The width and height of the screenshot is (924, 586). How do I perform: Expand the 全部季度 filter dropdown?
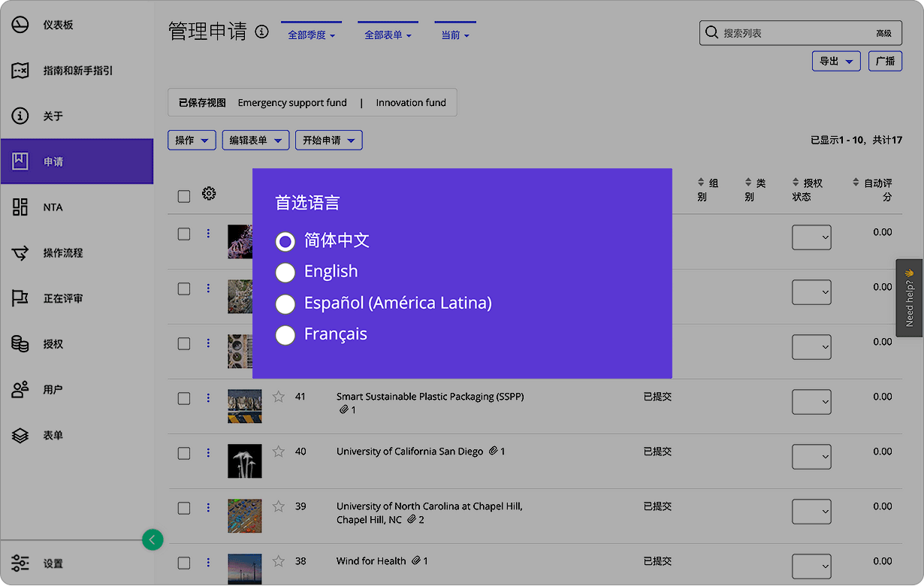click(x=311, y=33)
